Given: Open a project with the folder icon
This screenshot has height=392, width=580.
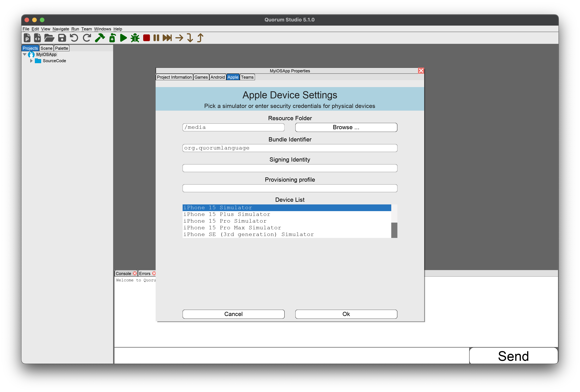Looking at the screenshot, I should 49,38.
